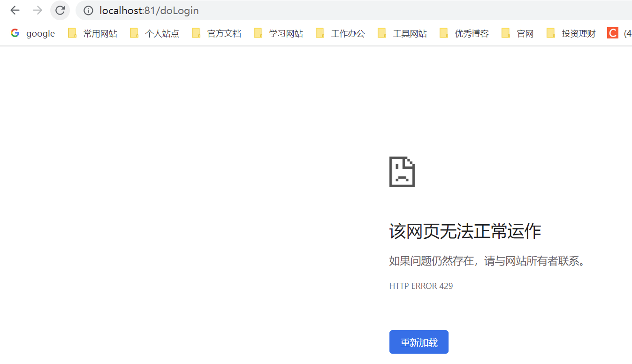632x364 pixels.
Task: Click the 该网页无法正常运作 heading
Action: pos(465,231)
